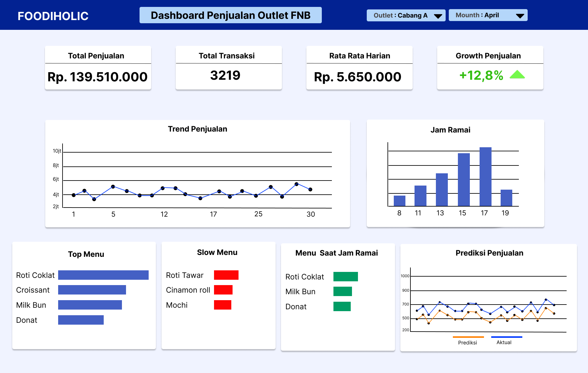The width and height of the screenshot is (588, 373).
Task: Click the orange Prediksi legend marker
Action: tap(468, 337)
